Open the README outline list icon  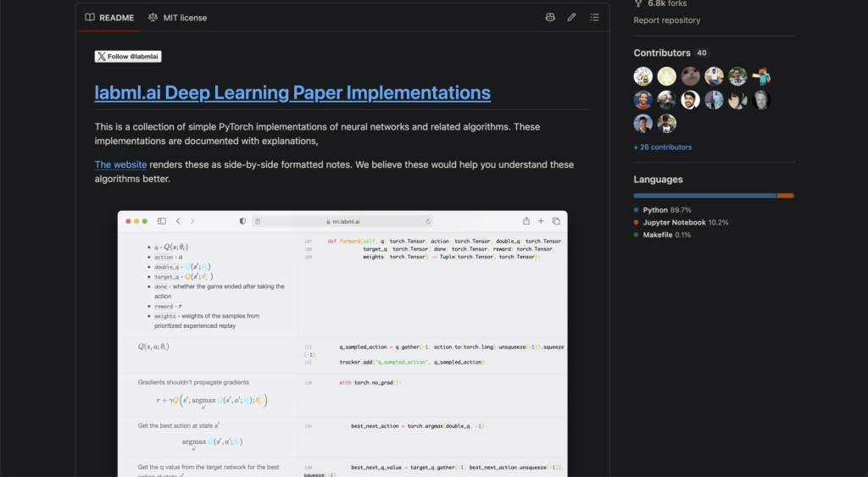[x=594, y=17]
